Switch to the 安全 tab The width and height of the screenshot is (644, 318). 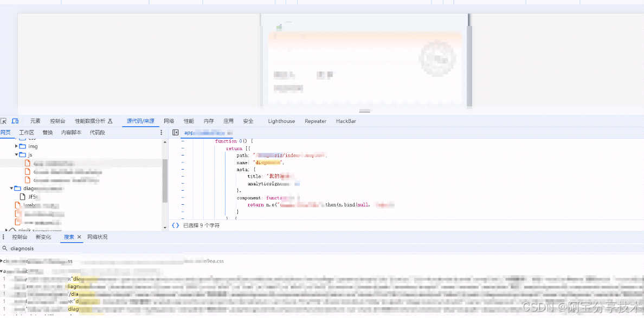pos(248,121)
